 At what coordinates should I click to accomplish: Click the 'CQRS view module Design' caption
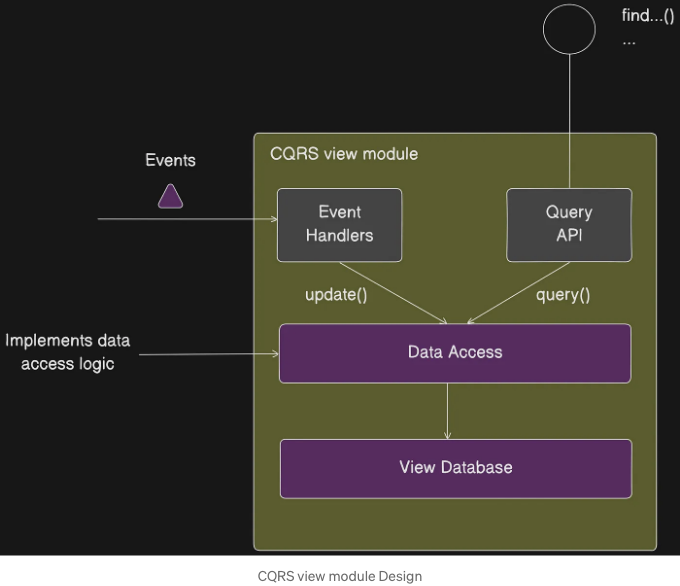(x=340, y=576)
